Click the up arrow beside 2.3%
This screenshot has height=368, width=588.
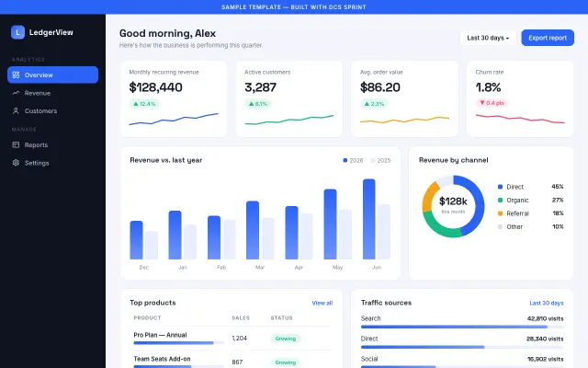[367, 104]
